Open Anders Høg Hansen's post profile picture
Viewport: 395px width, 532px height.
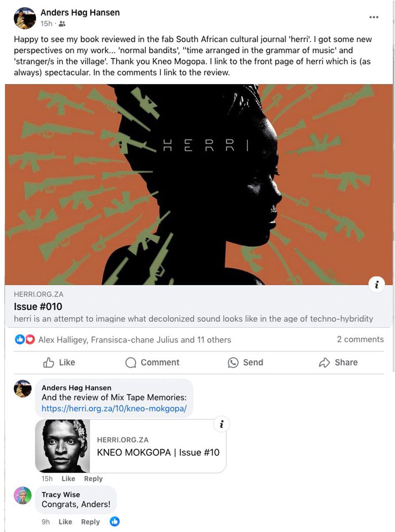click(x=25, y=18)
